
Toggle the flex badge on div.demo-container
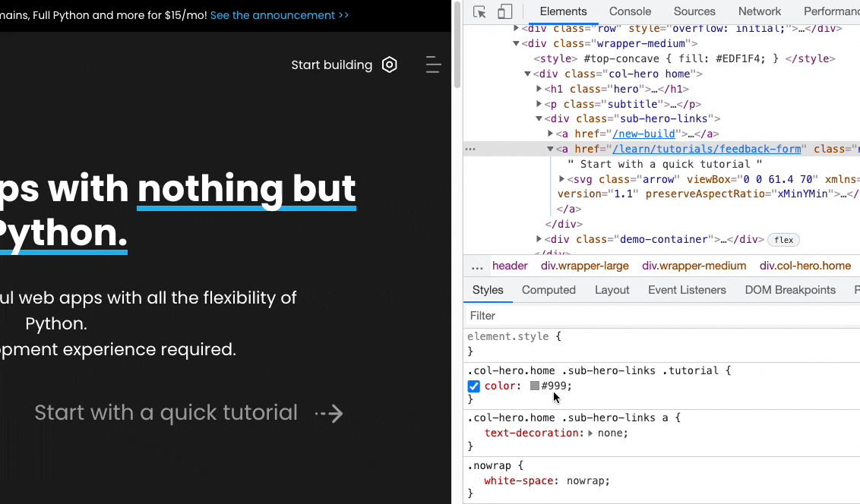[783, 240]
